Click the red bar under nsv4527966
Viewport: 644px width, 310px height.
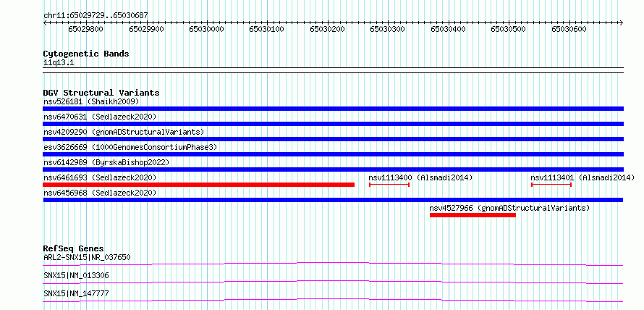point(473,215)
